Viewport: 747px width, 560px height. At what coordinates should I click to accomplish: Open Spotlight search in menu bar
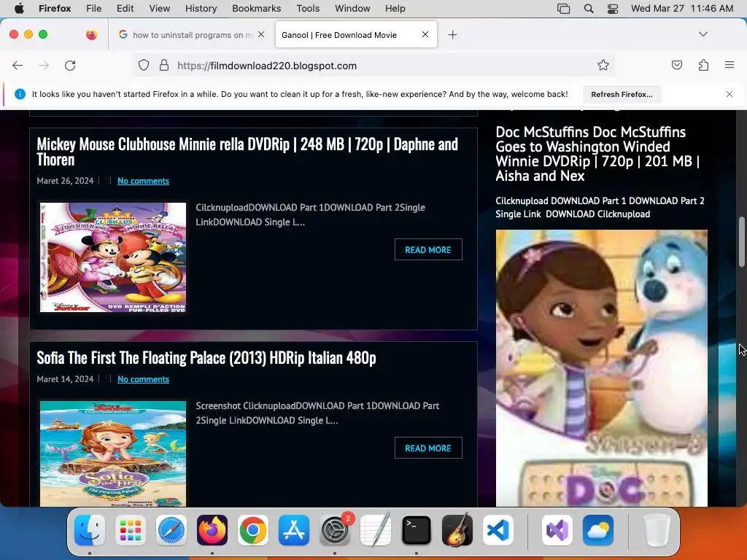[x=589, y=8]
